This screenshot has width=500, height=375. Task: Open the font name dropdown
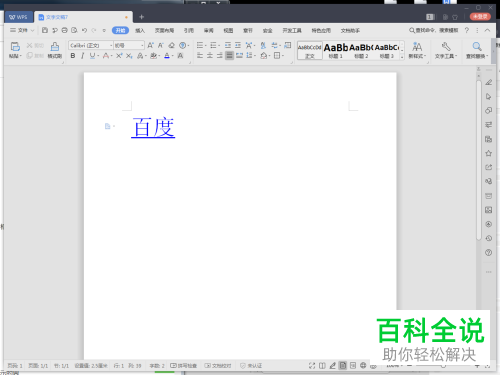pos(111,45)
